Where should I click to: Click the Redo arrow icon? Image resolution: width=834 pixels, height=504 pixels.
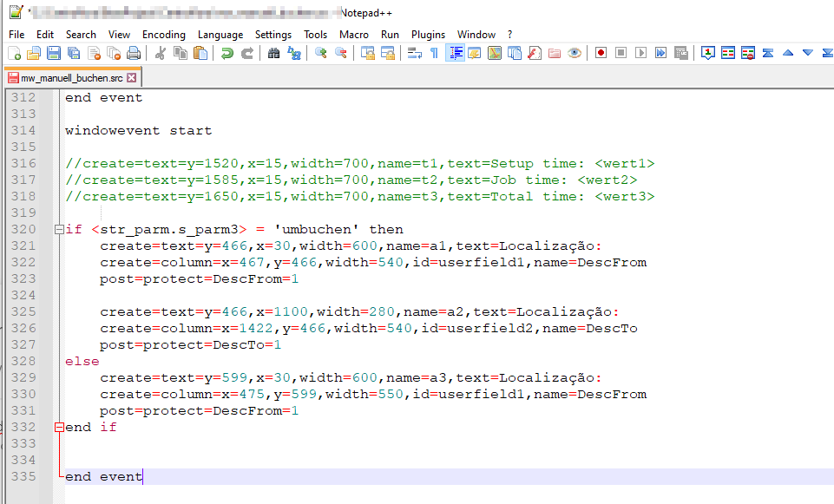tap(246, 53)
